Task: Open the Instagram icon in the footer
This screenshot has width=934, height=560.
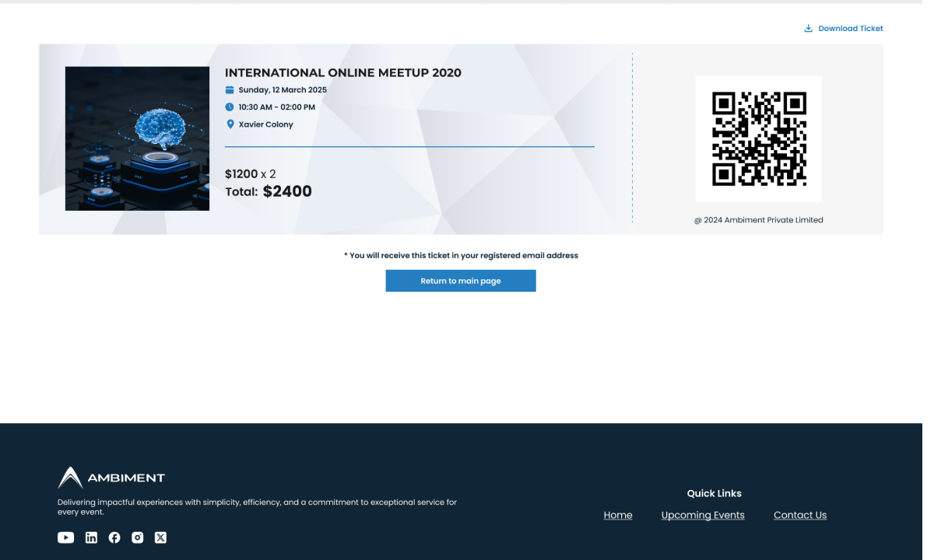Action: point(138,537)
